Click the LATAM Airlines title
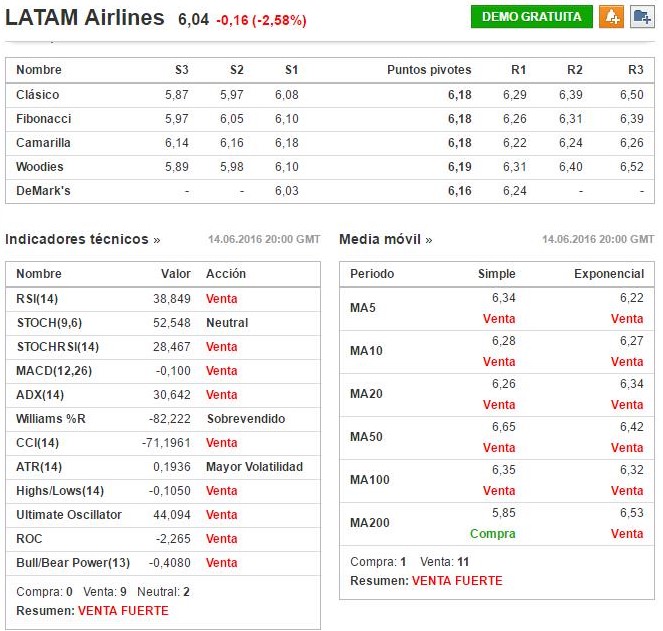663x631 pixels. tap(85, 18)
